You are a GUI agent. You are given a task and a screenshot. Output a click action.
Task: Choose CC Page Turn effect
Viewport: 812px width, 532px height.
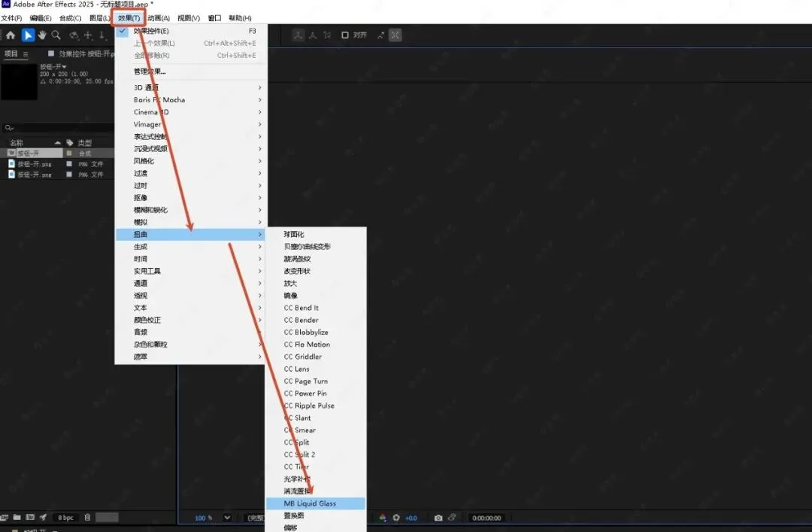coord(315,381)
